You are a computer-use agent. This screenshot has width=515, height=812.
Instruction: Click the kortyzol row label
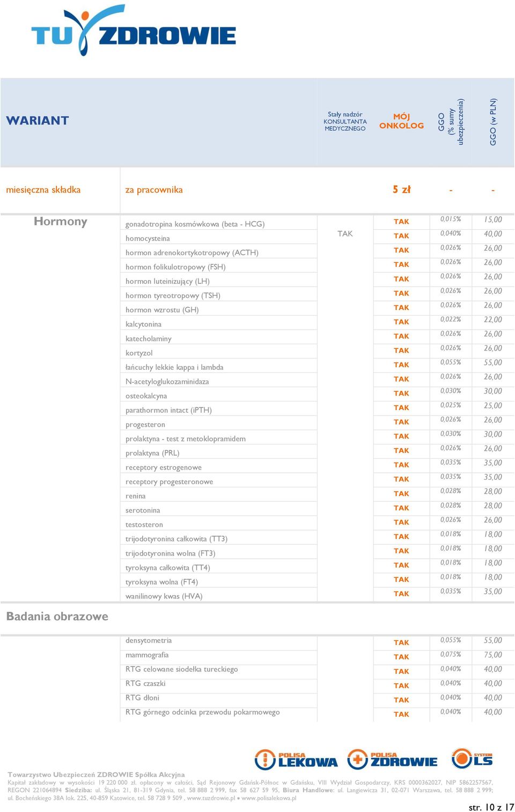click(139, 353)
